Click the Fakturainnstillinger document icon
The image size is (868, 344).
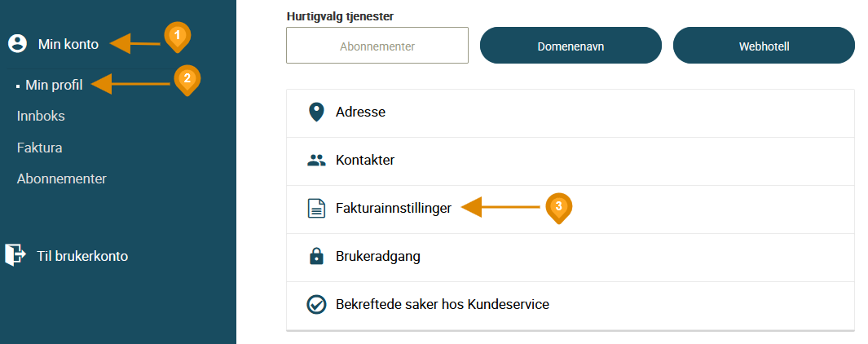pos(316,209)
